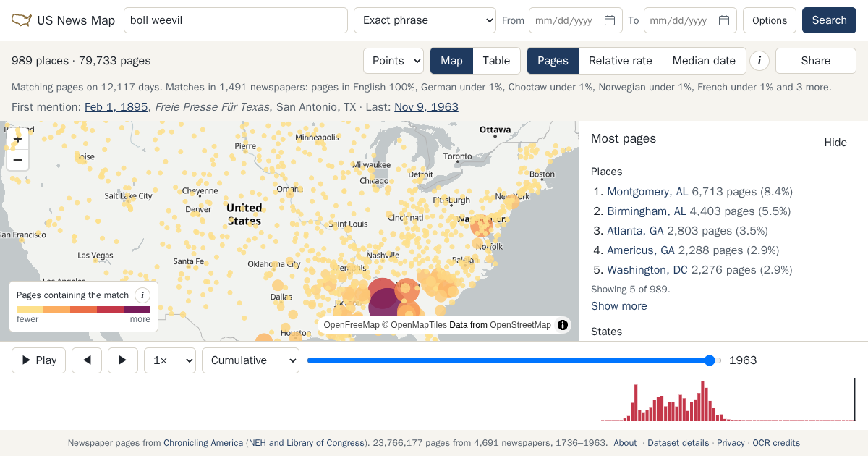Click the US News Map logo icon

tap(22, 20)
